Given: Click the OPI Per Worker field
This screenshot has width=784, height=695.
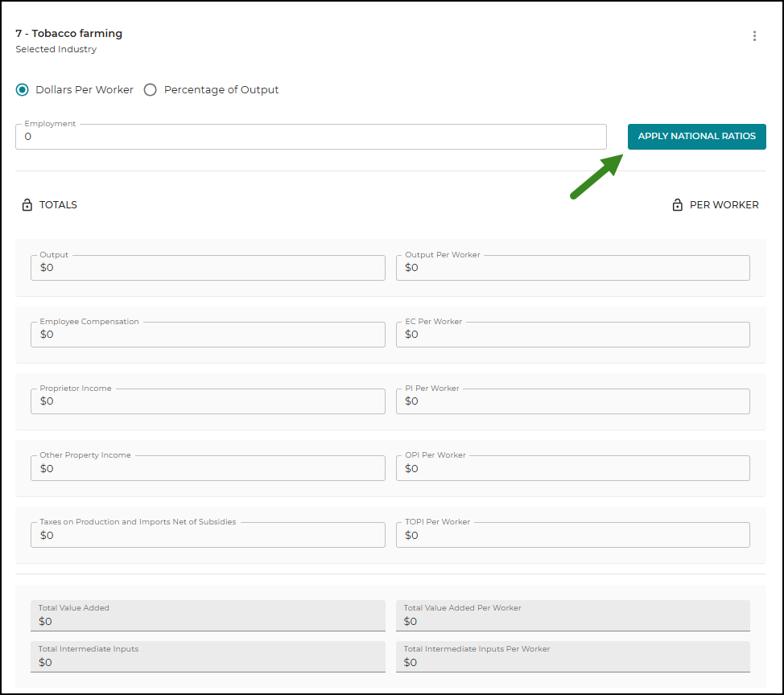Looking at the screenshot, I should pos(573,468).
